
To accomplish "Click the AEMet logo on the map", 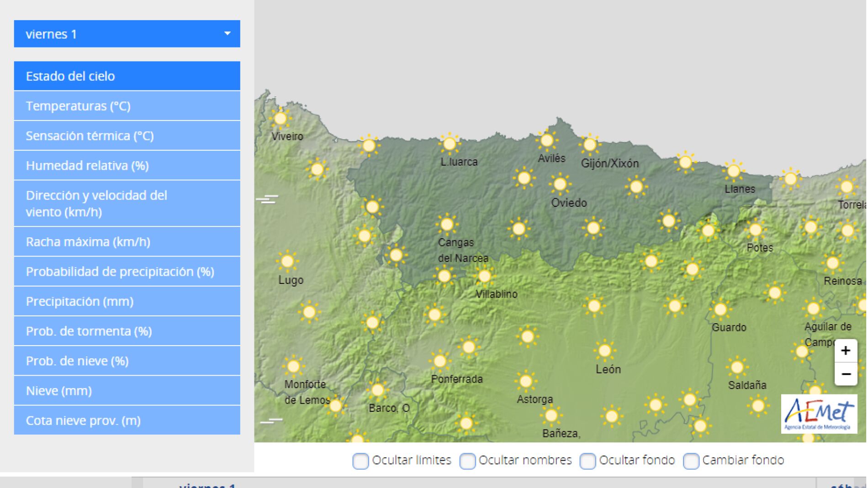I will point(819,414).
